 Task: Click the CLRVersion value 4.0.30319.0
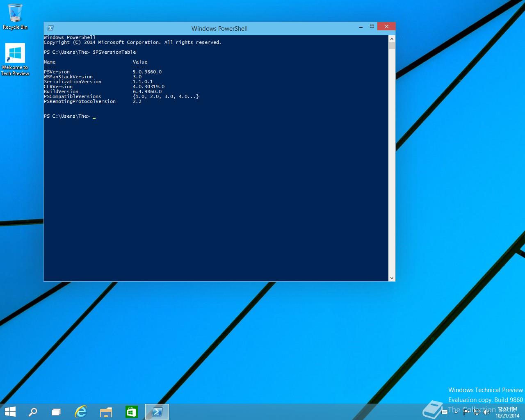click(x=148, y=87)
